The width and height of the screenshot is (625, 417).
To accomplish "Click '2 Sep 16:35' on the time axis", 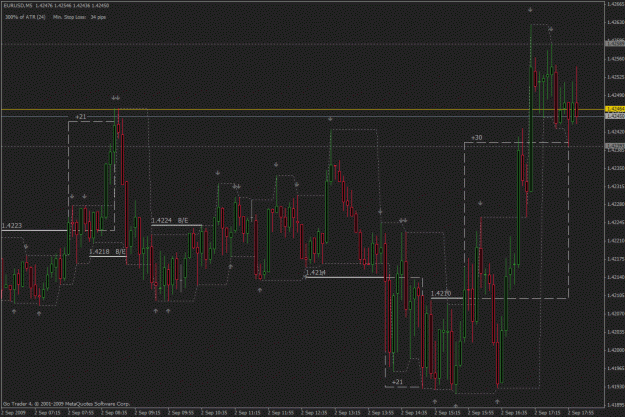I will 514,413.
